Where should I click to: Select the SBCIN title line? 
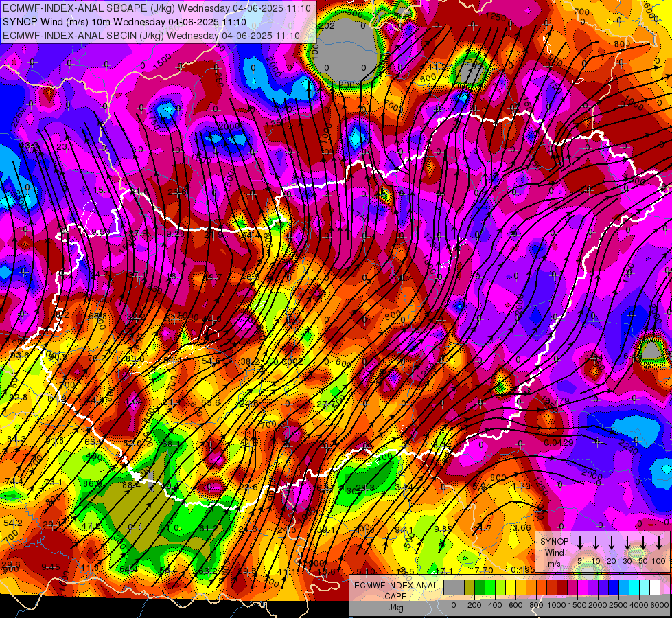click(151, 36)
